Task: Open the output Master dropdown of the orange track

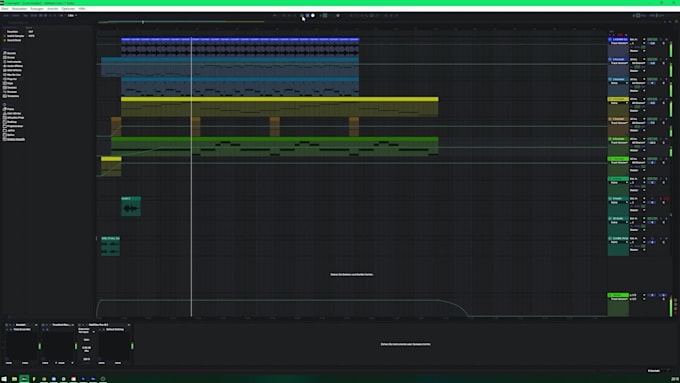Action: pos(637,130)
